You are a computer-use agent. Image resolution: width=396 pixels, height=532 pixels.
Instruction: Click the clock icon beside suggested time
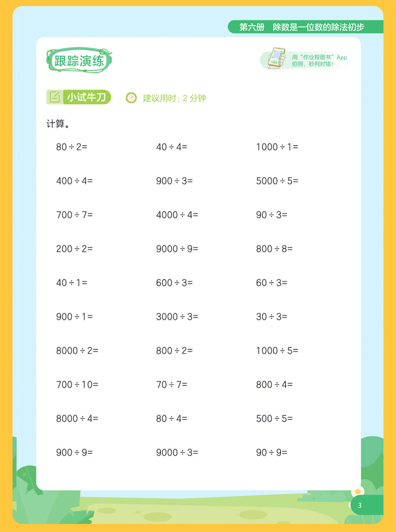(x=131, y=98)
